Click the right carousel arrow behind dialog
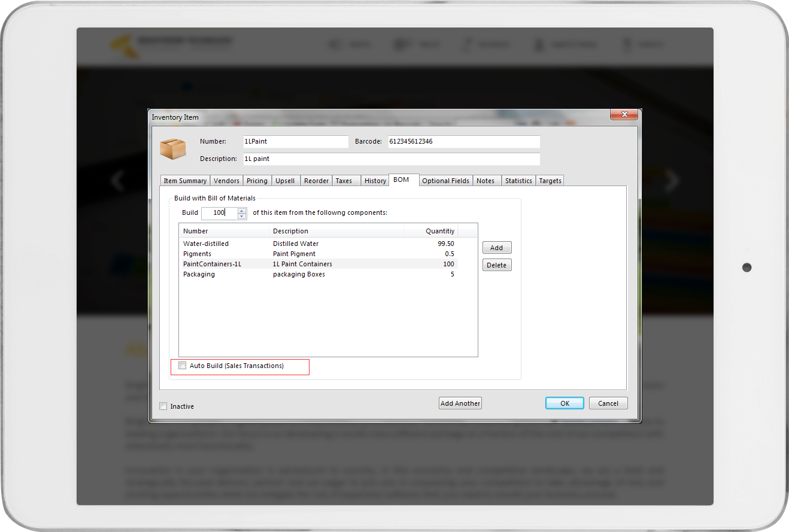Viewport: 789px width, 532px height. tap(673, 180)
